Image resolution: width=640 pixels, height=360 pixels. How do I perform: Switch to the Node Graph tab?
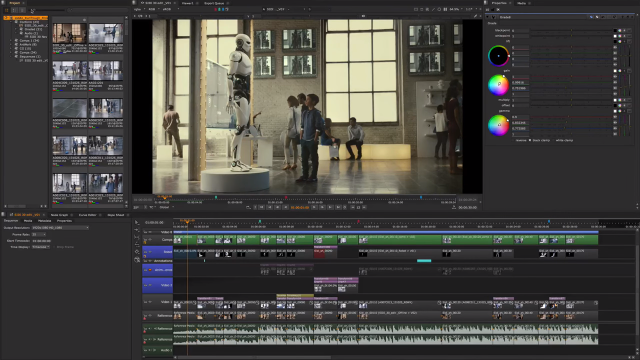(x=59, y=215)
